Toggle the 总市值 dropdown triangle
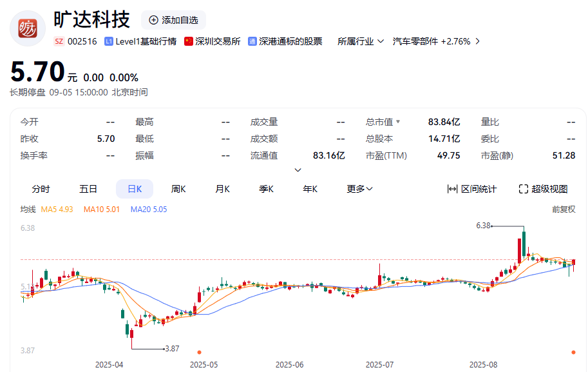Screen dimensions: 588x372 coord(398,122)
